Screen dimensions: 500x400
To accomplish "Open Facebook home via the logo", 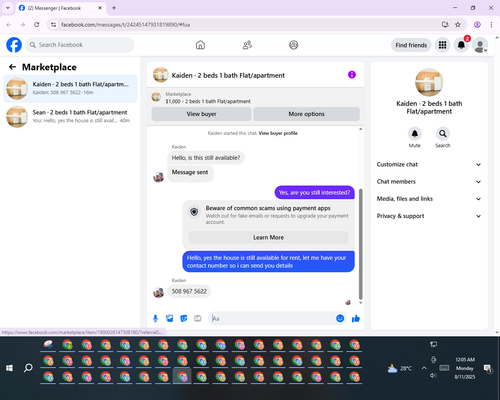I will (14, 45).
